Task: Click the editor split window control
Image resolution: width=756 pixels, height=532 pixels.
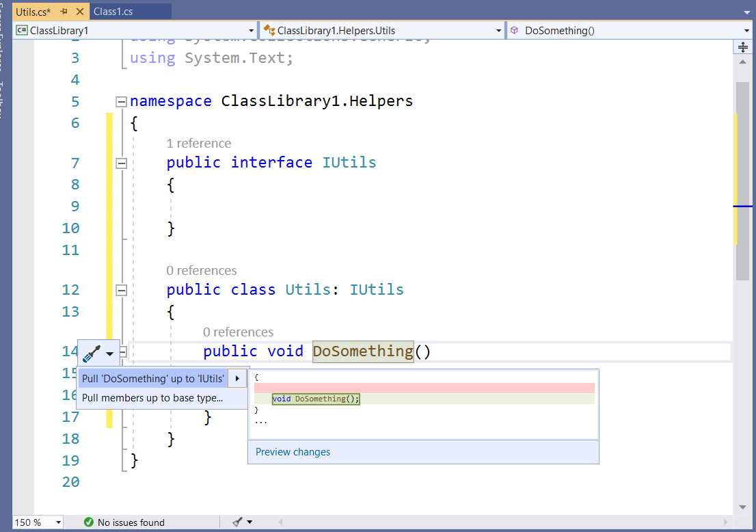Action: [742, 46]
